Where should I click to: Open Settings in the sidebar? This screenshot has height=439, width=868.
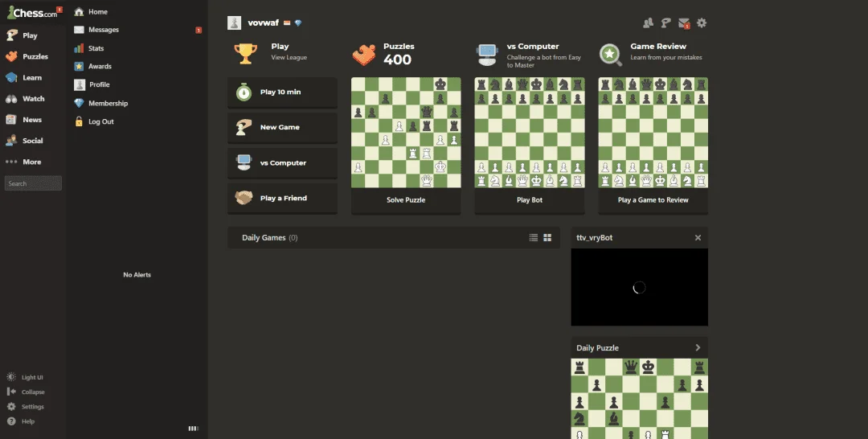26,406
